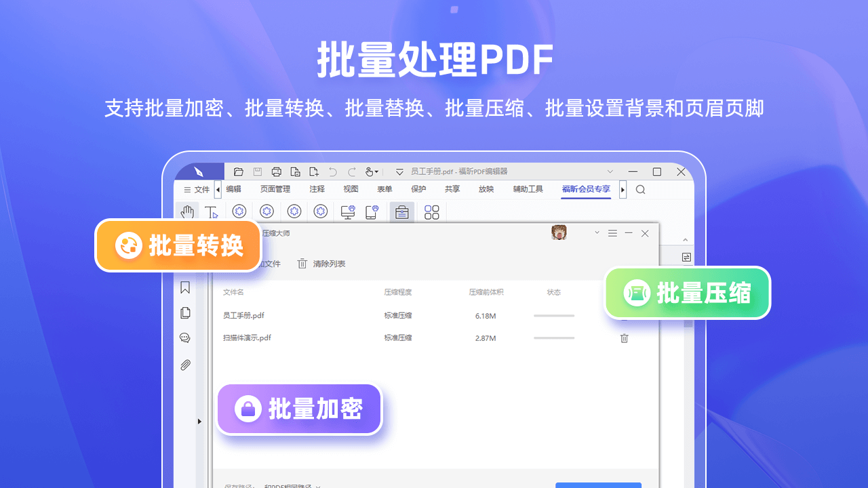Switch to the 福昕会员专享 ribbon tab
The width and height of the screenshot is (868, 488).
585,189
